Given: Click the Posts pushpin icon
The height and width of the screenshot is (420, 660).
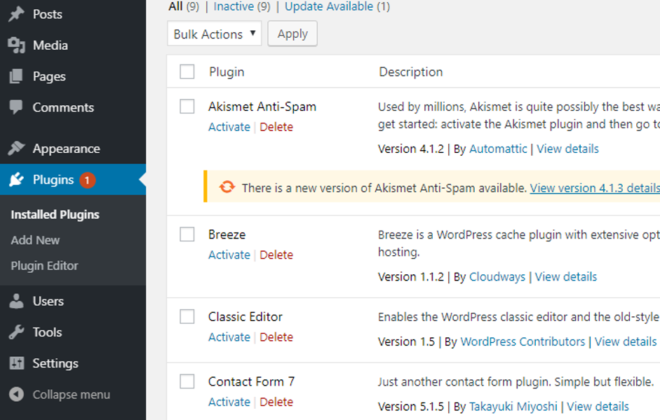Looking at the screenshot, I should pyautogui.click(x=16, y=14).
